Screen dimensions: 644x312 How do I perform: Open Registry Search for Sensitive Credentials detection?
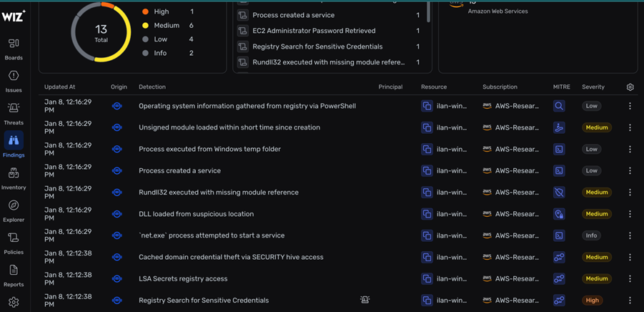pos(204,301)
